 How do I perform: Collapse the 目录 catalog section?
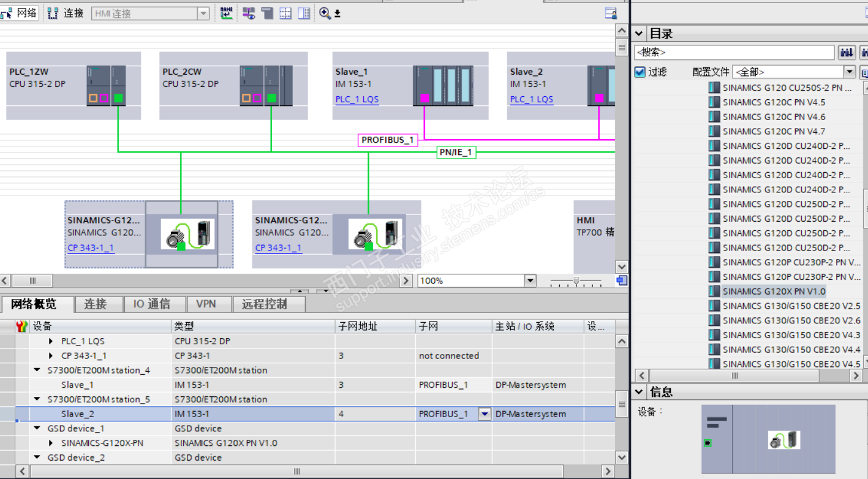640,34
